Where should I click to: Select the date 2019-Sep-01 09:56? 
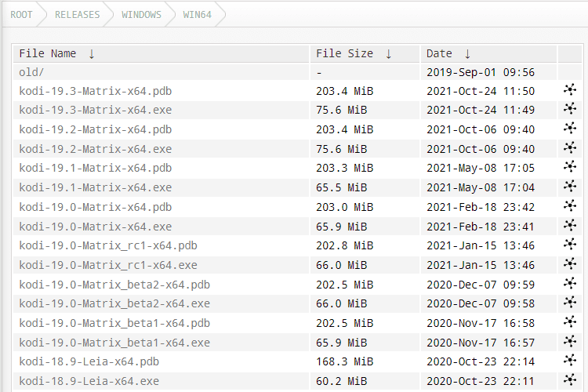[481, 72]
